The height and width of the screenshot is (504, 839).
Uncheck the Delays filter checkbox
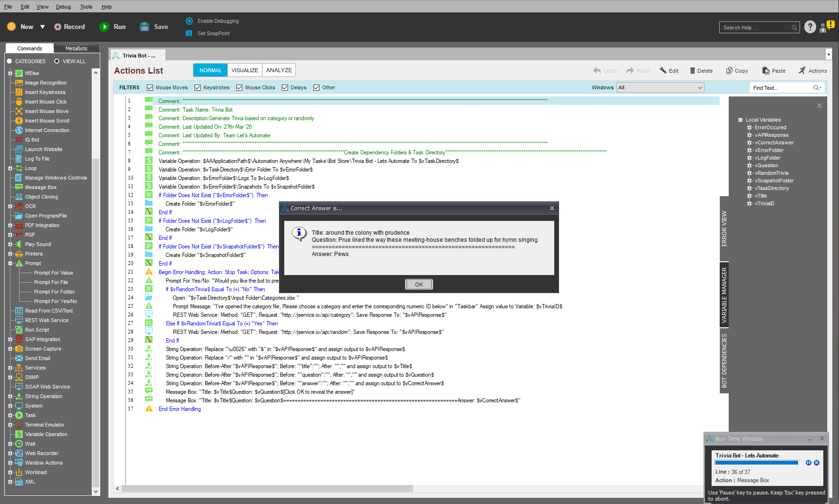point(285,88)
